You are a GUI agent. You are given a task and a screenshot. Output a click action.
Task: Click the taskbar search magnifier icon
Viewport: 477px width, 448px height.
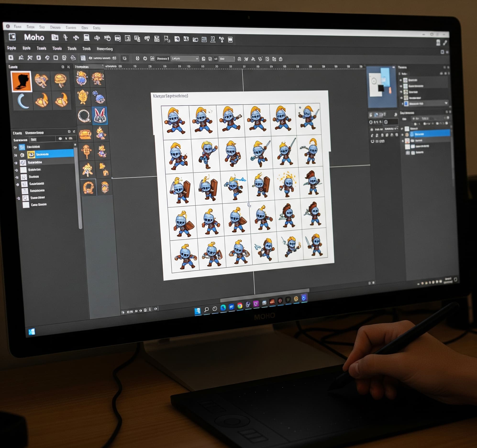pyautogui.click(x=206, y=310)
